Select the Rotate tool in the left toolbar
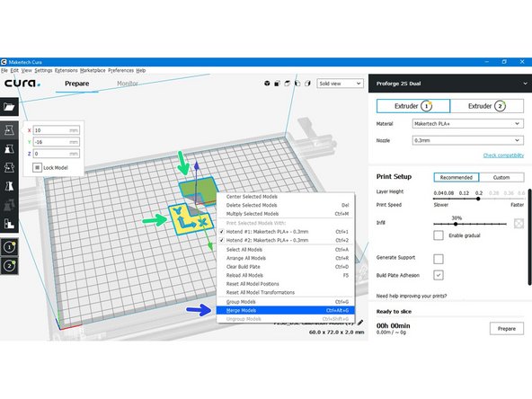The width and height of the screenshot is (532, 399). tap(9, 167)
